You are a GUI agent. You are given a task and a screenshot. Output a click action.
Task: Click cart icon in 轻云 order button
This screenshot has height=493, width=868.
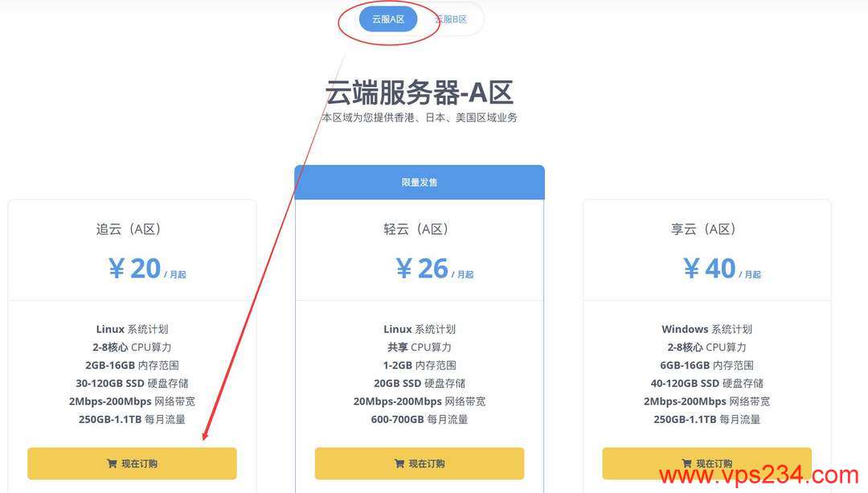tap(399, 463)
